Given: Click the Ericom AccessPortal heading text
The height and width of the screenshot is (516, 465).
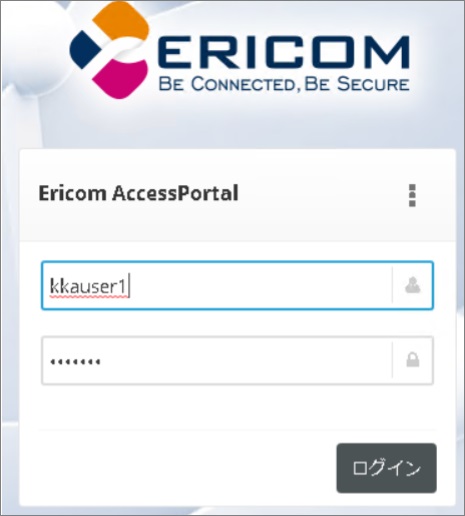Looking at the screenshot, I should click(138, 193).
